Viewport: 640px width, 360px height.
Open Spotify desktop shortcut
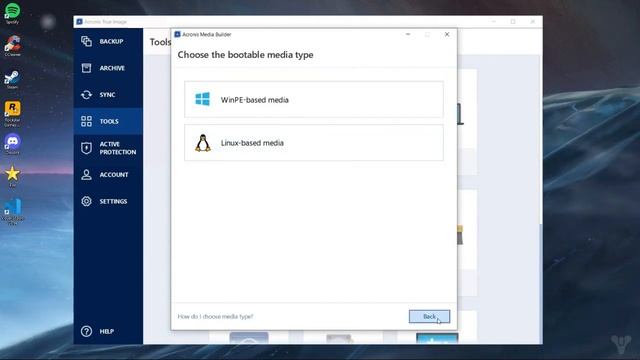click(12, 13)
